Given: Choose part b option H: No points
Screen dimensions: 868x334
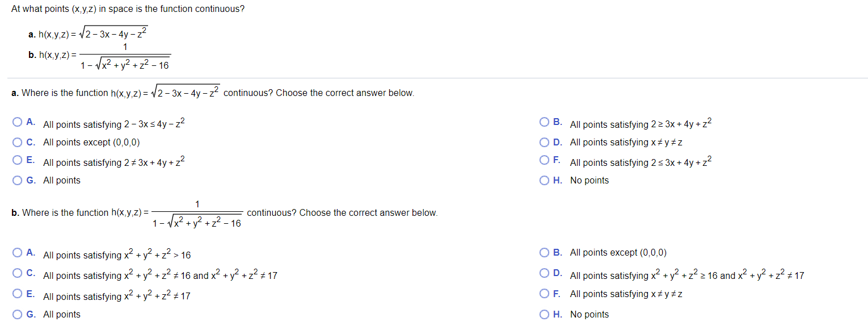Looking at the screenshot, I should pyautogui.click(x=544, y=314).
